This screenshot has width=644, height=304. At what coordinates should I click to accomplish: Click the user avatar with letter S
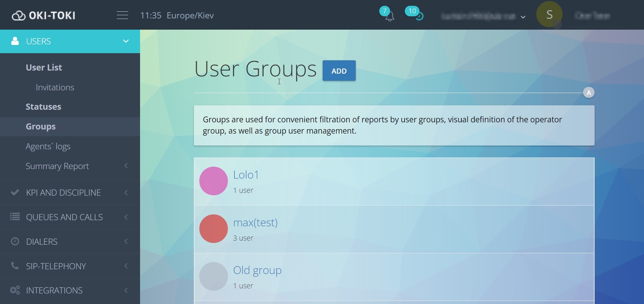549,14
